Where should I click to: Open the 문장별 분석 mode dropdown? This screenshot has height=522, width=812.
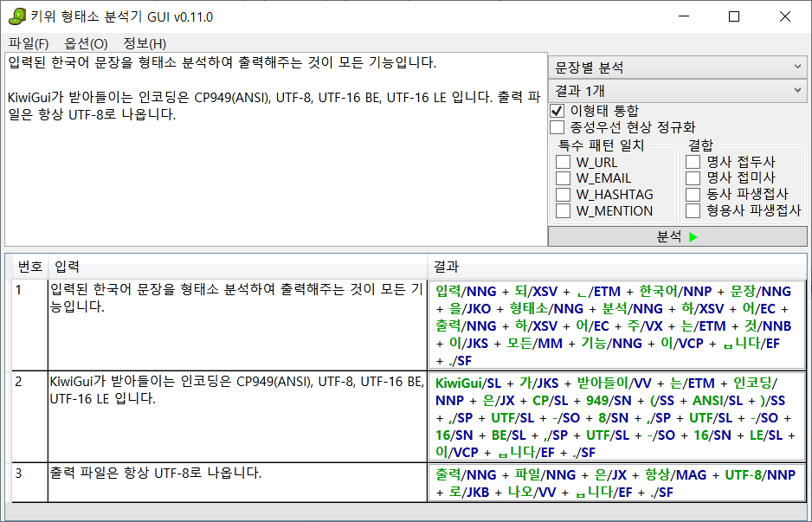tap(675, 67)
